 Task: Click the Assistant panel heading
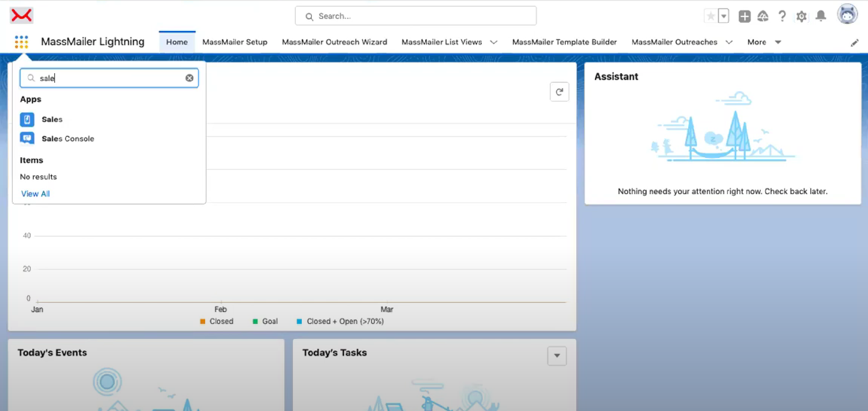[616, 77]
